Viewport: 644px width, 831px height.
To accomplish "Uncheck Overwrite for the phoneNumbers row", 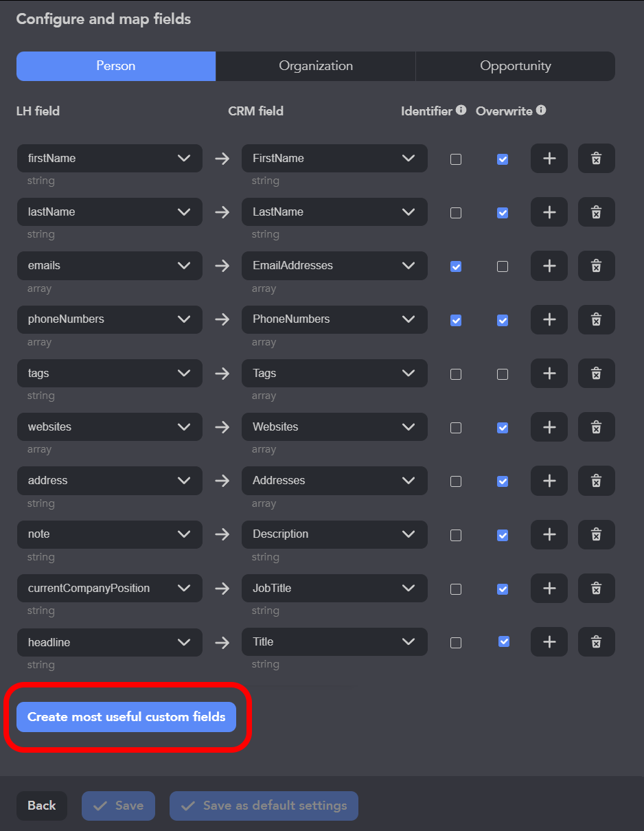I will (503, 320).
